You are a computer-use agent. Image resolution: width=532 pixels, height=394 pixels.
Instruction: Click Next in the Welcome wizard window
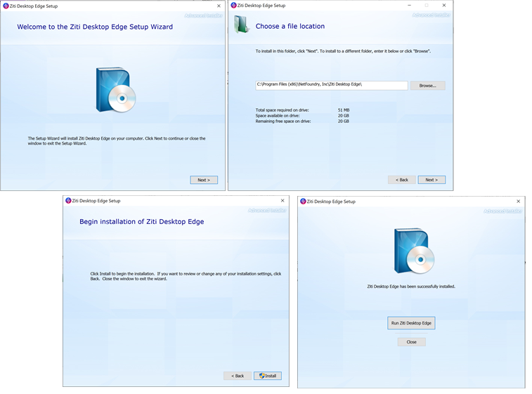click(x=204, y=180)
